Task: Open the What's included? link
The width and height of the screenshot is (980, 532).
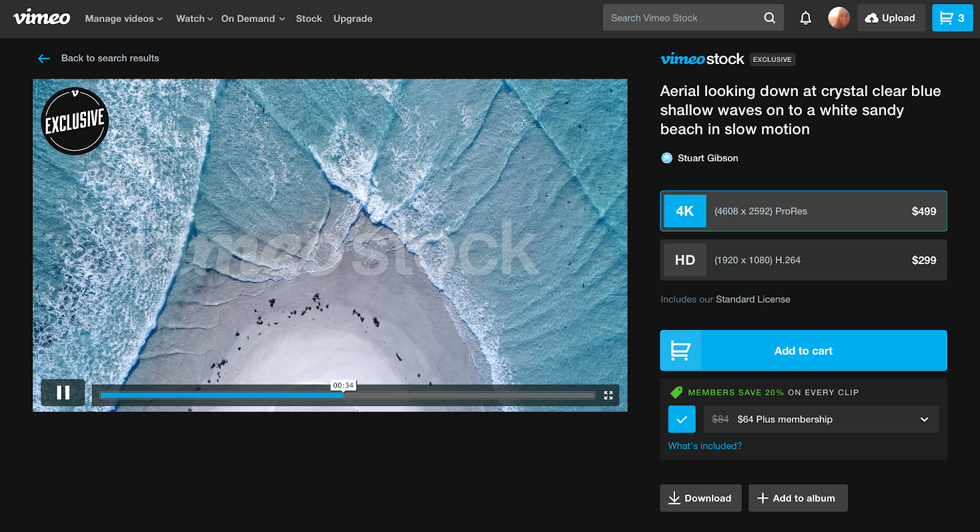Action: pos(704,446)
